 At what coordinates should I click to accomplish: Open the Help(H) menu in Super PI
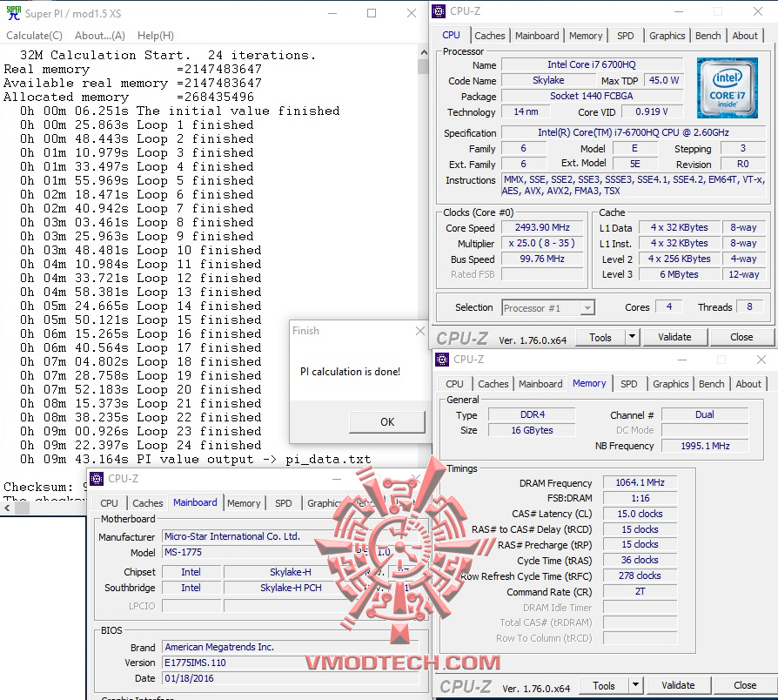(155, 36)
